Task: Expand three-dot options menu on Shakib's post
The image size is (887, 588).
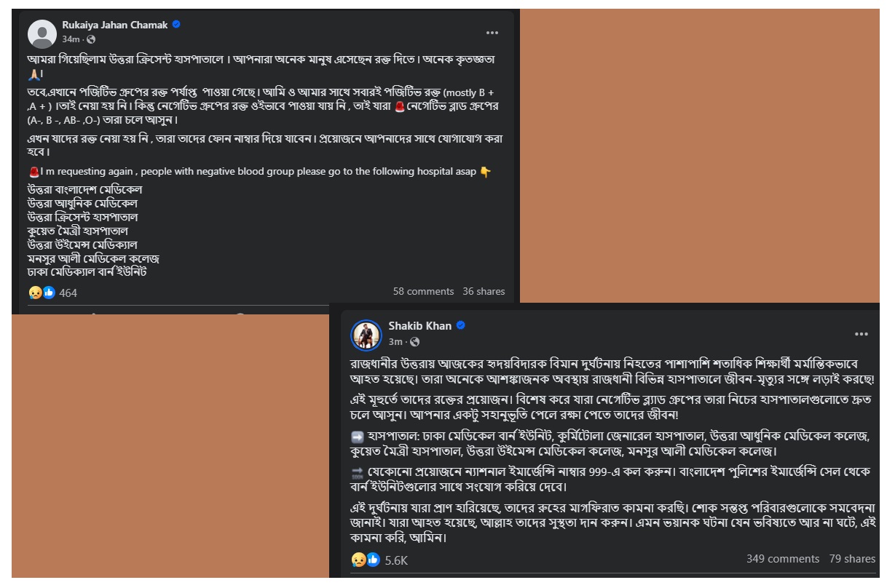Action: click(x=862, y=334)
